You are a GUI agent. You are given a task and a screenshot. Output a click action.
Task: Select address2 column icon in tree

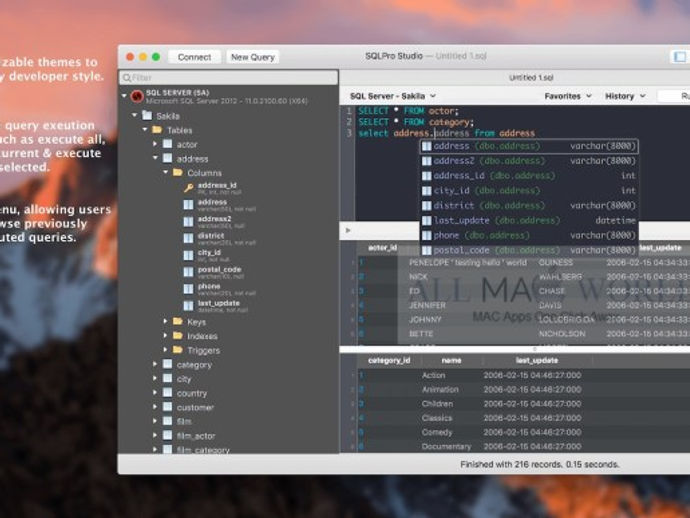pyautogui.click(x=188, y=221)
